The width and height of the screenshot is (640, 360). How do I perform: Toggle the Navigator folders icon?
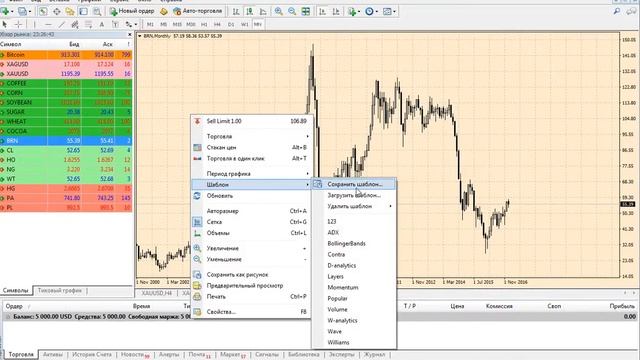tap(70, 11)
